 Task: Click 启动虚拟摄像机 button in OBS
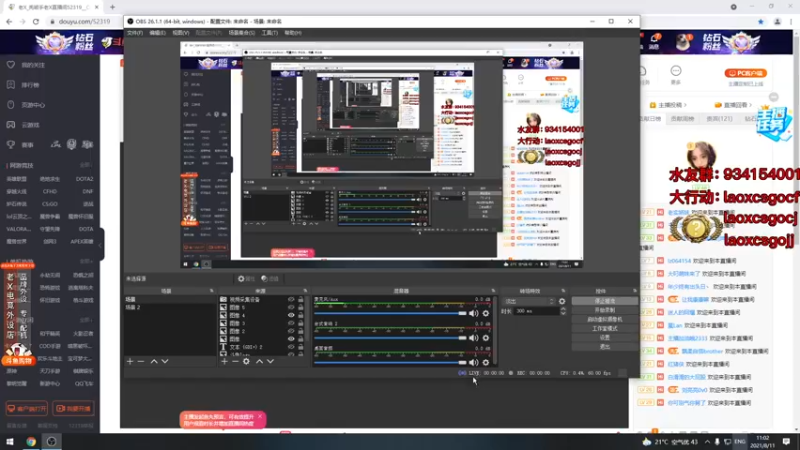click(x=605, y=319)
